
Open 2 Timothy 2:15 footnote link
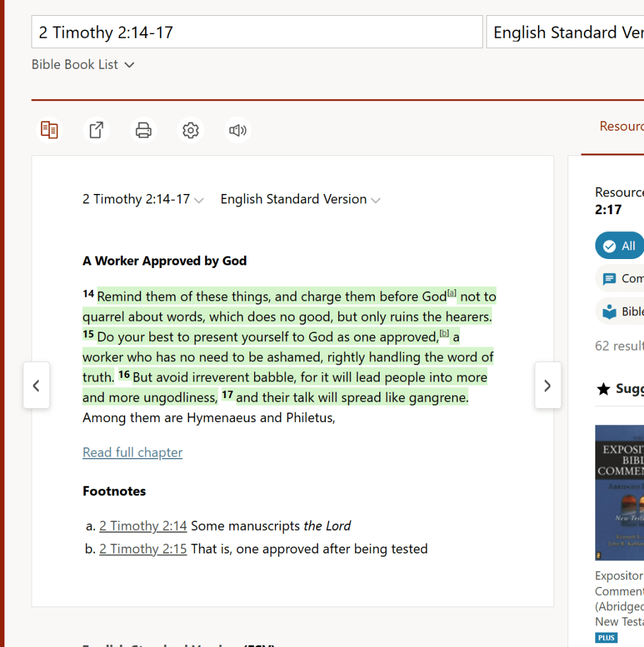click(x=143, y=549)
